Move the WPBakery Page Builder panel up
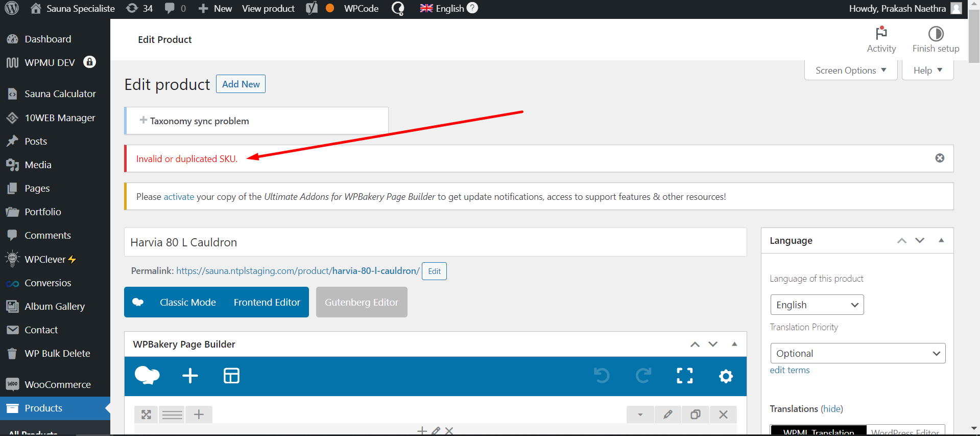The image size is (980, 436). click(695, 345)
